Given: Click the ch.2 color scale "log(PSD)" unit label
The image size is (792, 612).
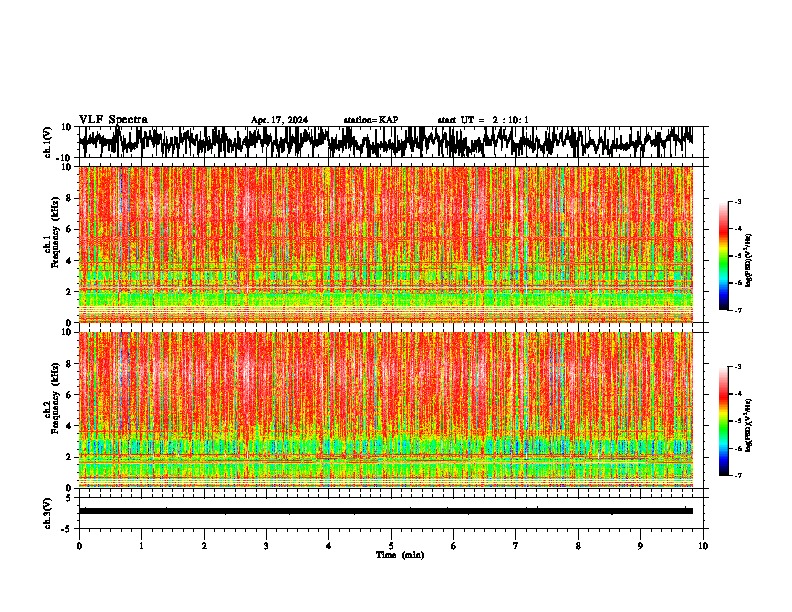Looking at the screenshot, I should 748,425.
